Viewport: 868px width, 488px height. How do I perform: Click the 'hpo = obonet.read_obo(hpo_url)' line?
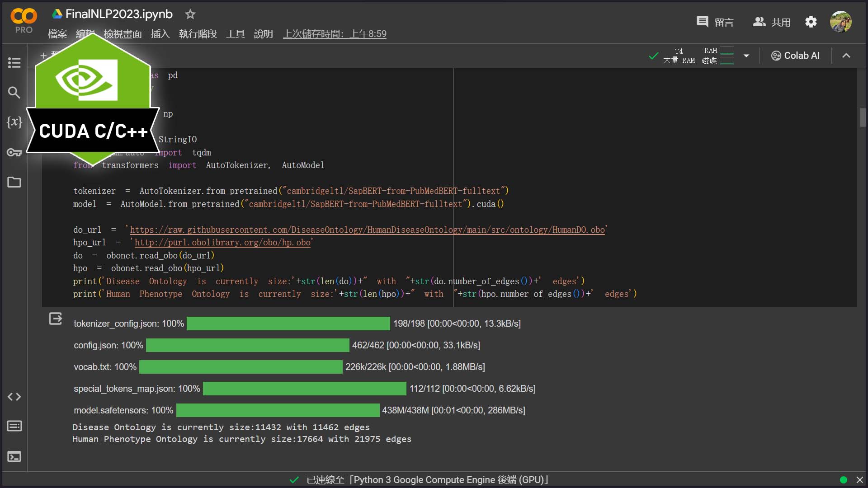point(149,268)
